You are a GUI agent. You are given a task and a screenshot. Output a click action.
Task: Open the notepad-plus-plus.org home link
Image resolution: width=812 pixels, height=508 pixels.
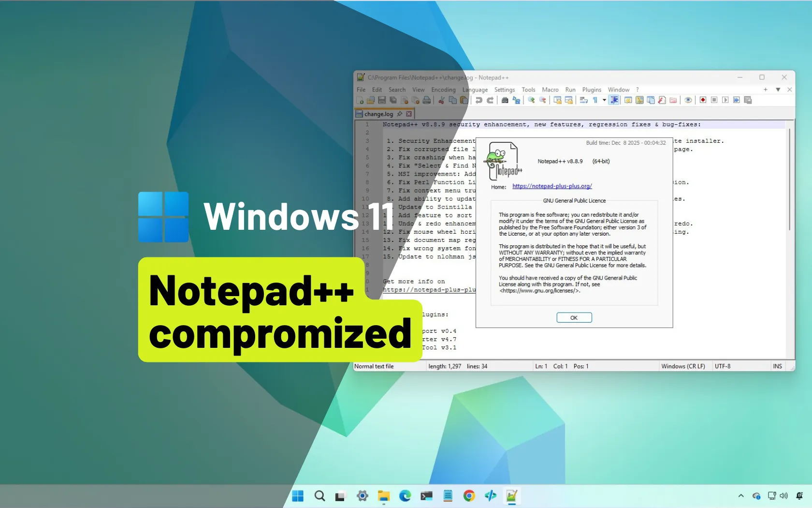[552, 186]
